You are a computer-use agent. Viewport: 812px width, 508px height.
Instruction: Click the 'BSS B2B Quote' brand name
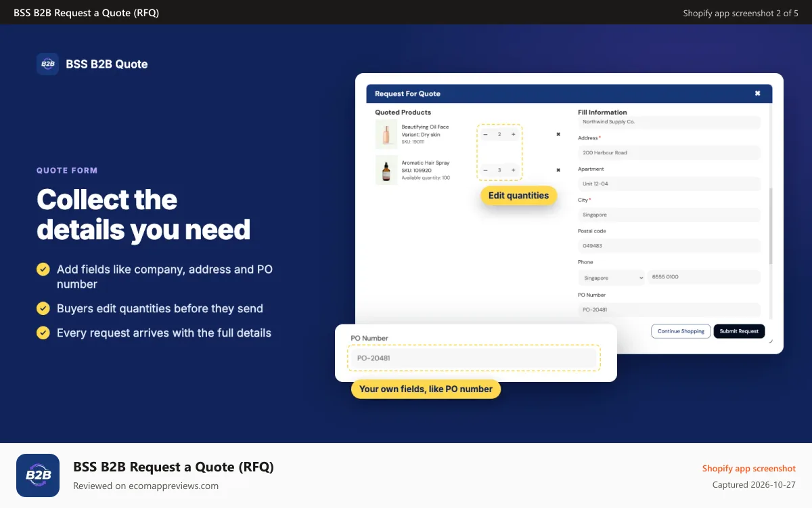(x=107, y=64)
